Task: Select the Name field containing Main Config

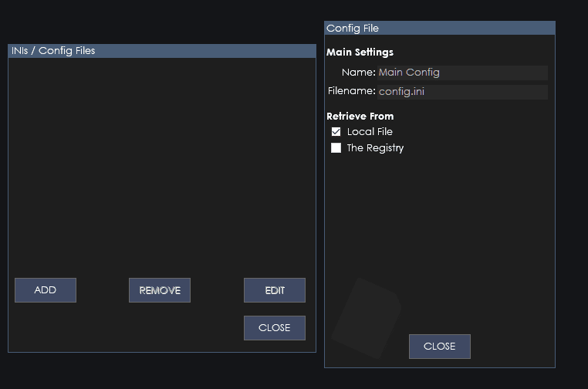Action: pyautogui.click(x=462, y=73)
